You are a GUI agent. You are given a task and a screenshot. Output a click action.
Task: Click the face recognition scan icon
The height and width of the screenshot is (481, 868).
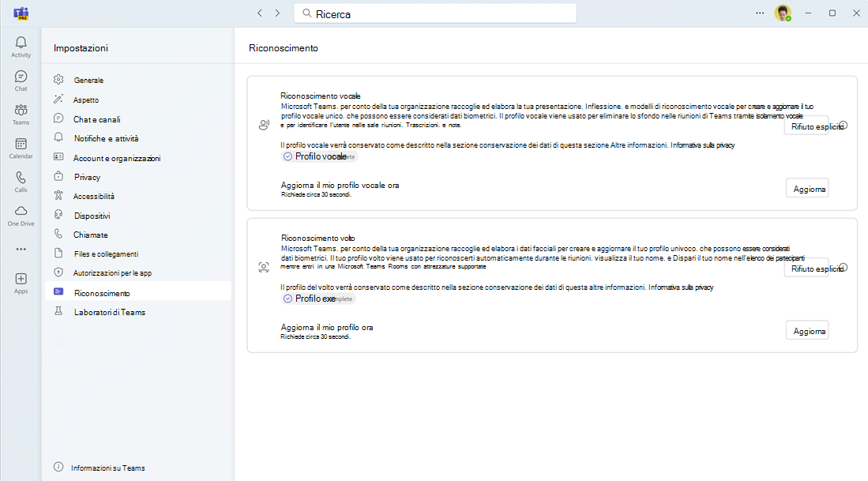(264, 267)
